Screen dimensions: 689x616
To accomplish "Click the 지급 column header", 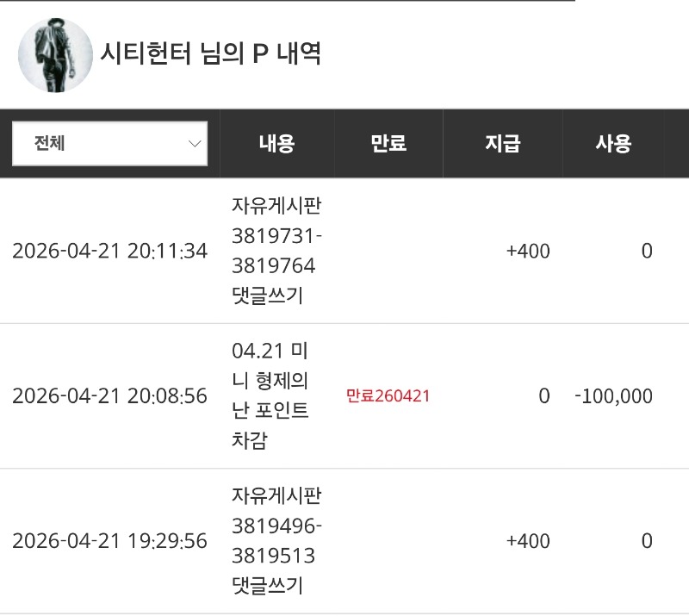I will (503, 143).
